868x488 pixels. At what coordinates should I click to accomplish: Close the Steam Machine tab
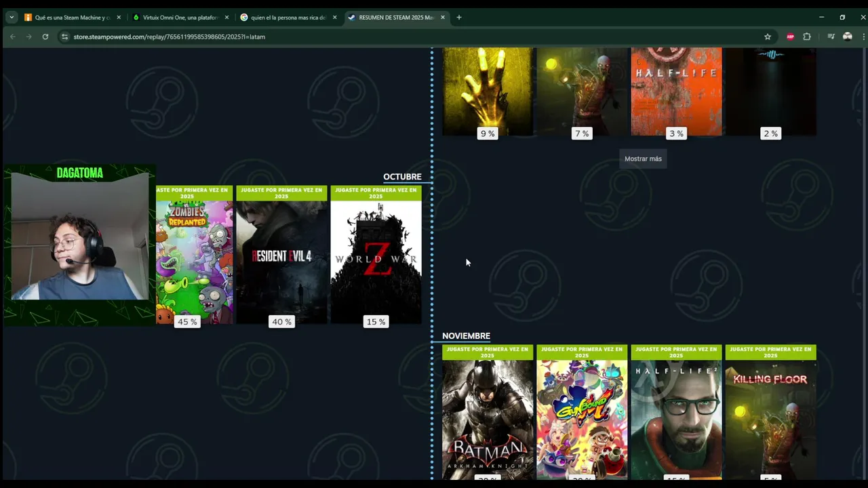119,17
